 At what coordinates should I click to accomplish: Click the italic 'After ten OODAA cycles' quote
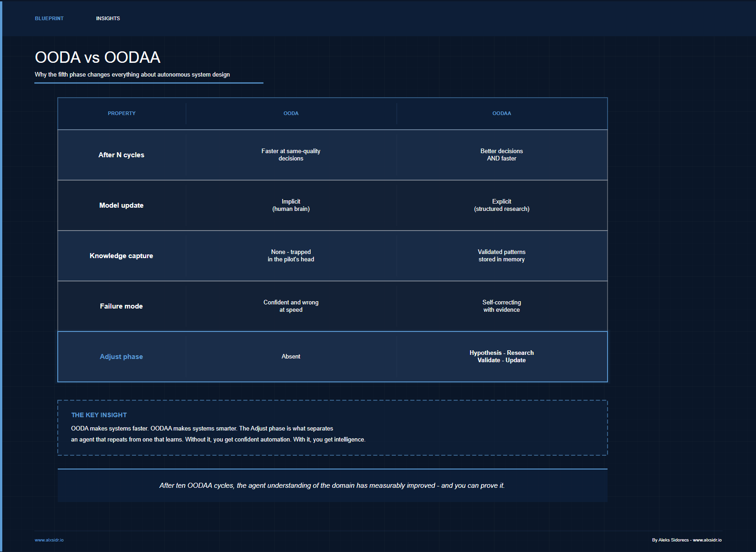332,486
